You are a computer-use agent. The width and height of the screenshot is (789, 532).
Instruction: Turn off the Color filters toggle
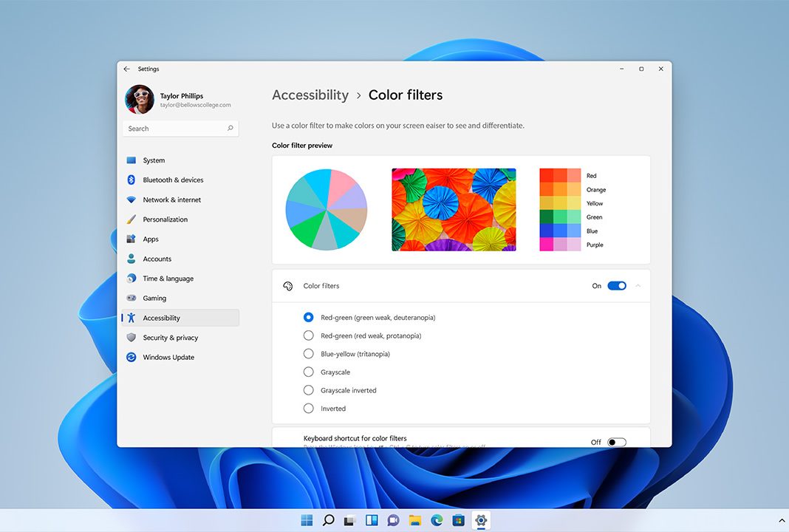(616, 286)
